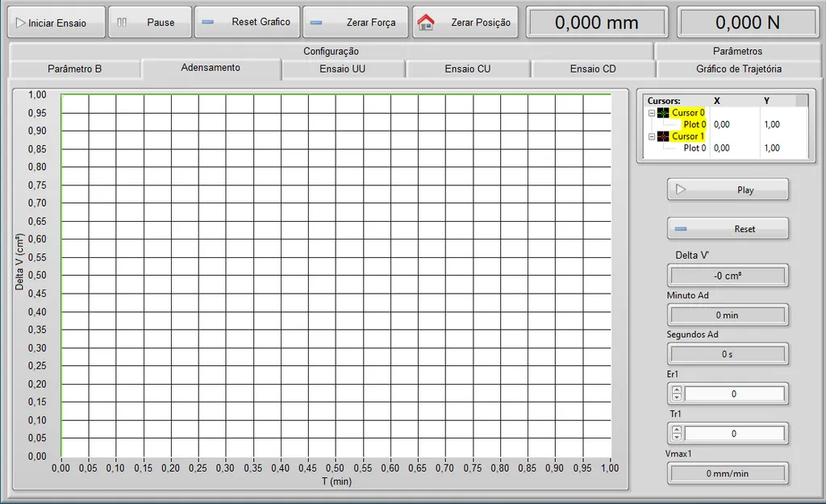Increment the Tr1 value with up arrow
Screen dimensions: 826x504
677,430
